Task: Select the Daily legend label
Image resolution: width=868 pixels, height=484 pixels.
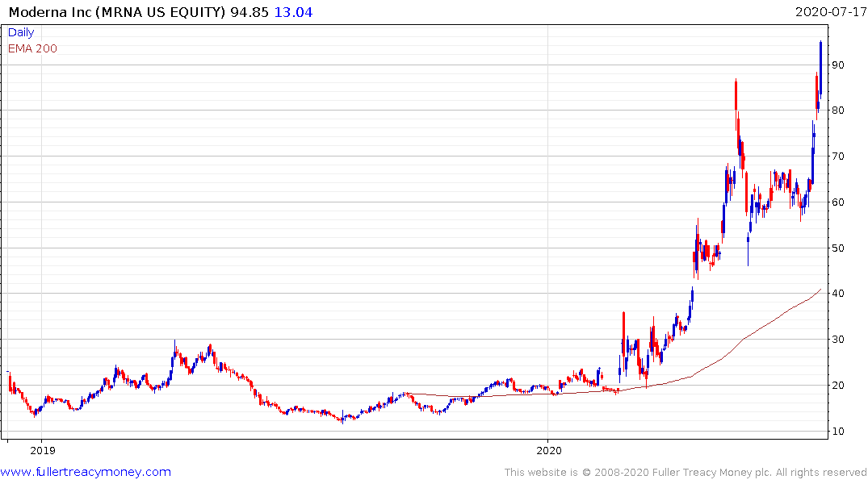Action: (21, 32)
